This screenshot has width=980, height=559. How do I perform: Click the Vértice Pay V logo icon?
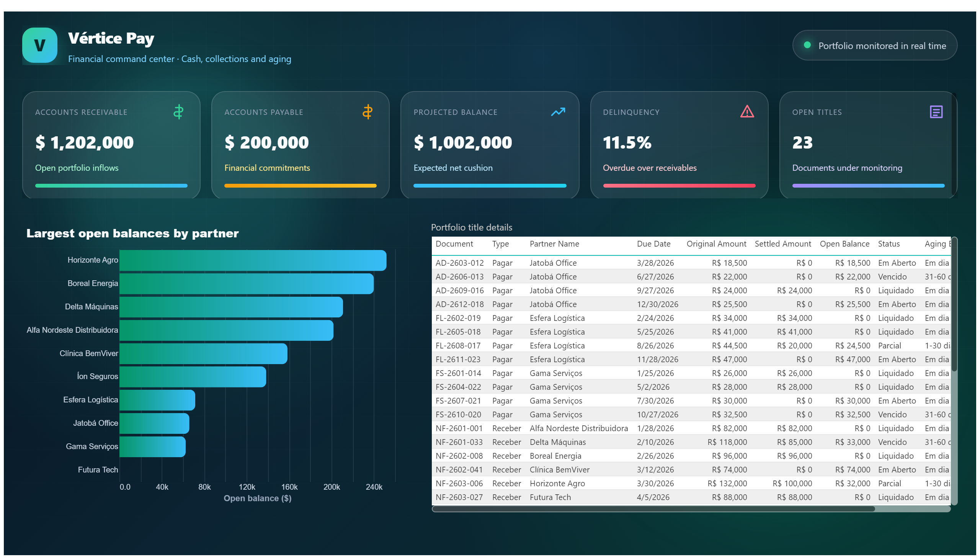[x=39, y=45]
